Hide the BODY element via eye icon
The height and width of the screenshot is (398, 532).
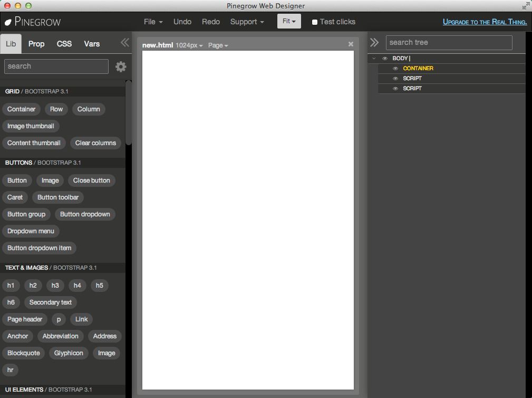click(x=385, y=59)
